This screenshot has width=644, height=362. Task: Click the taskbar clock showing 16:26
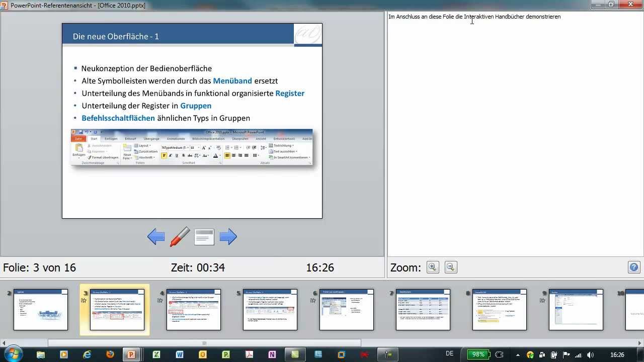617,354
